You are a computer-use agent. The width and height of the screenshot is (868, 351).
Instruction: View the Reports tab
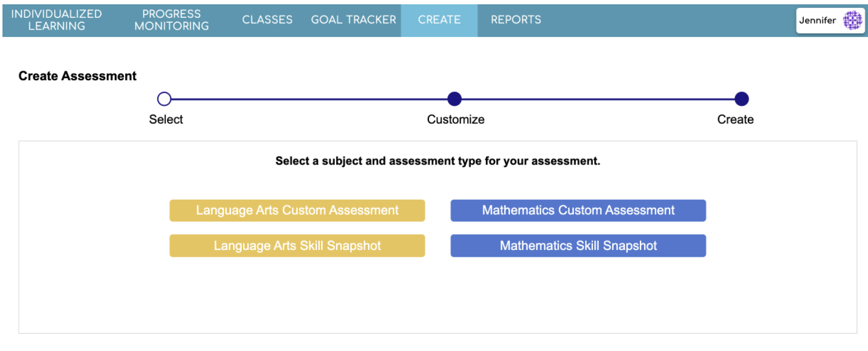[x=515, y=20]
